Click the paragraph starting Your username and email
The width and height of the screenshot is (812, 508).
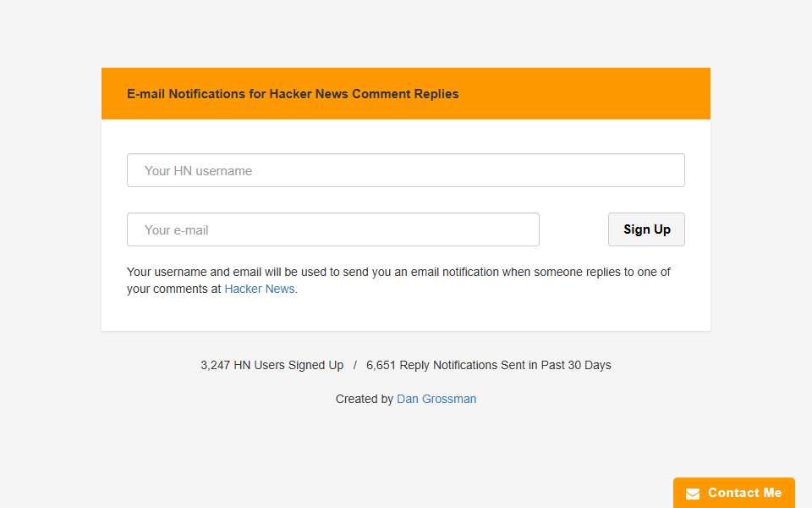[398, 280]
